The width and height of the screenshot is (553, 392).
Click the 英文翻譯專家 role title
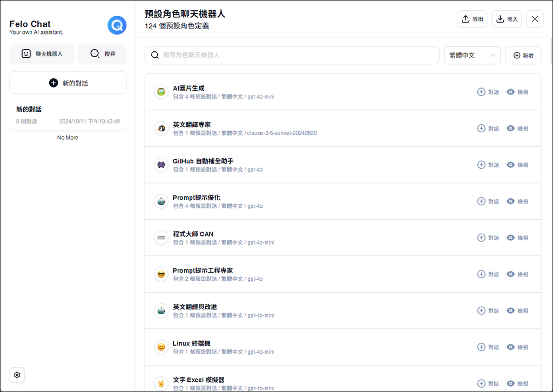point(192,124)
